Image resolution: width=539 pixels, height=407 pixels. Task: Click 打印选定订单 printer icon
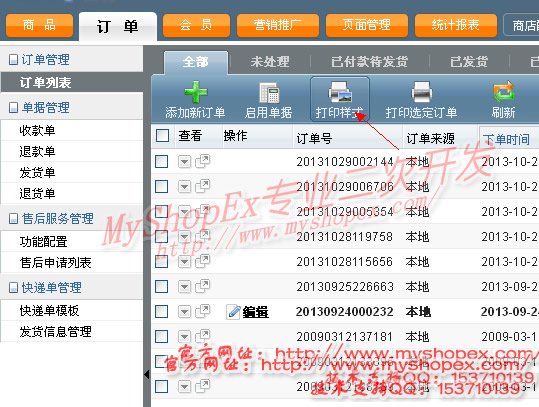click(421, 92)
